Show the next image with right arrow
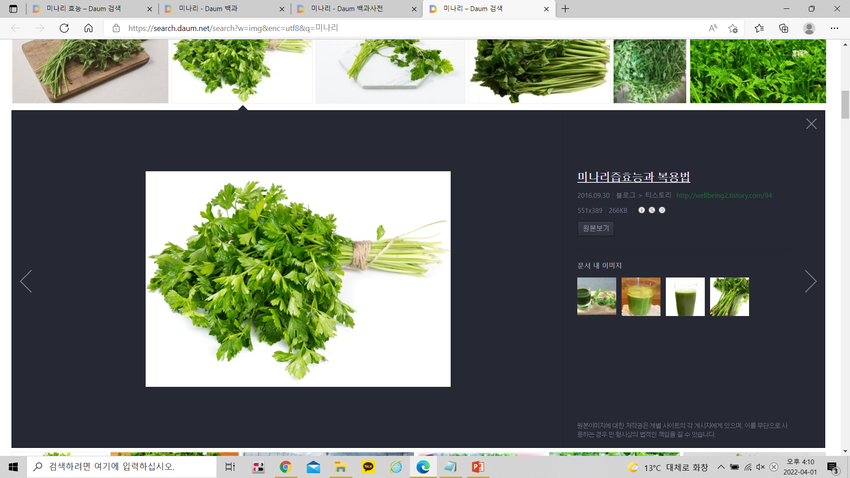This screenshot has height=478, width=850. point(810,281)
